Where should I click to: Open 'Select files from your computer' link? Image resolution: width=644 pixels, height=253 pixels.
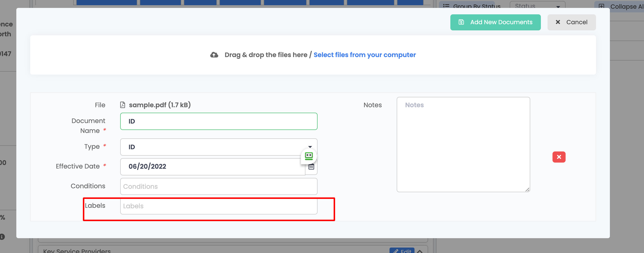364,55
